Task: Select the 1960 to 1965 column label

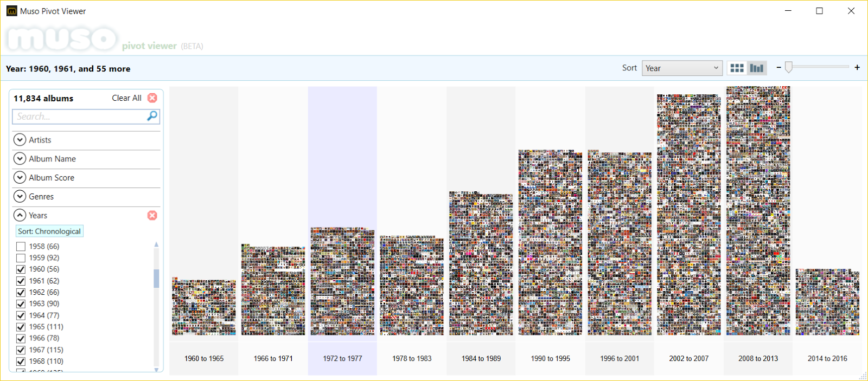Action: tap(204, 358)
